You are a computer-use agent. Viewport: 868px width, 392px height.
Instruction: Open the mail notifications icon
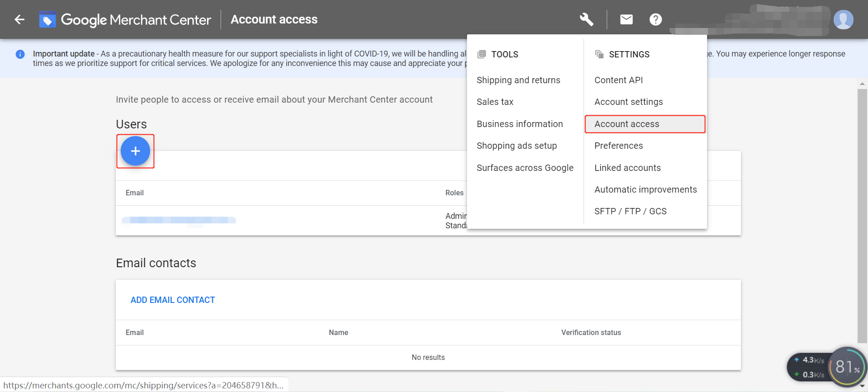coord(626,19)
